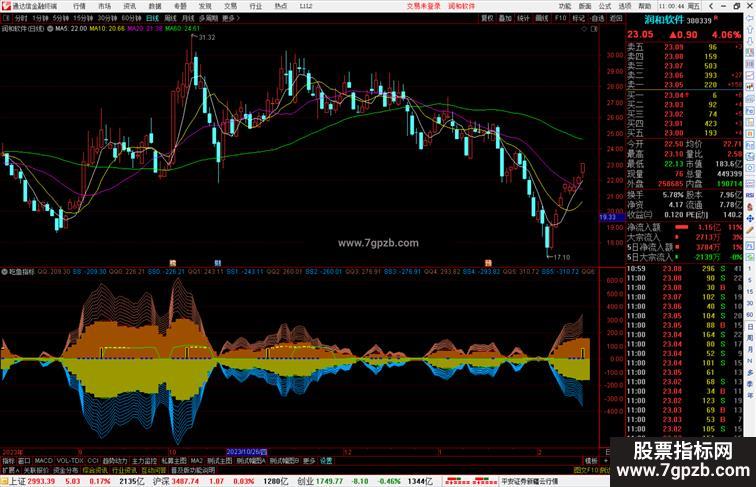
Task: Switch chart to 5分钟 period
Action: (61, 18)
